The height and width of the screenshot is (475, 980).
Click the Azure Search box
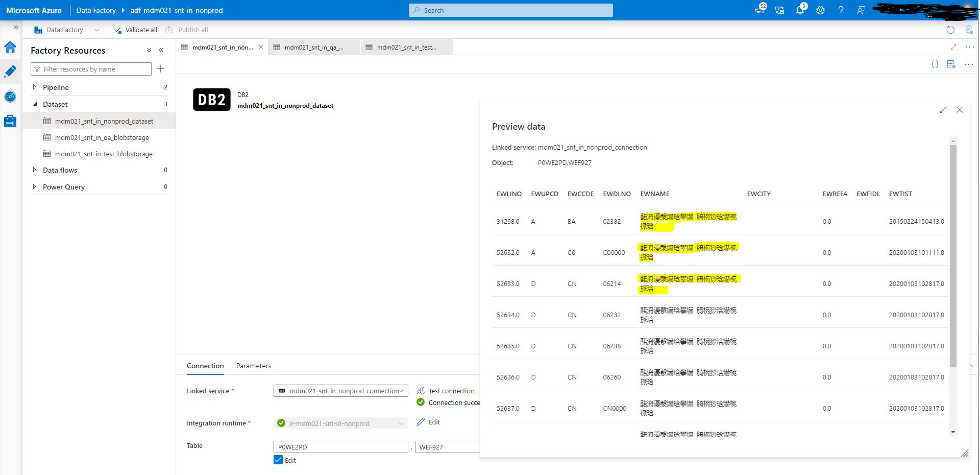[510, 10]
